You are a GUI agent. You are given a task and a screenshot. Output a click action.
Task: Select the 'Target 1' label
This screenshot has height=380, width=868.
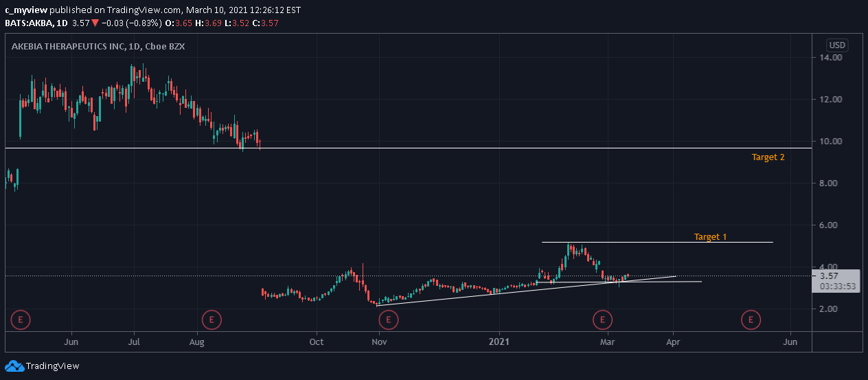point(710,237)
